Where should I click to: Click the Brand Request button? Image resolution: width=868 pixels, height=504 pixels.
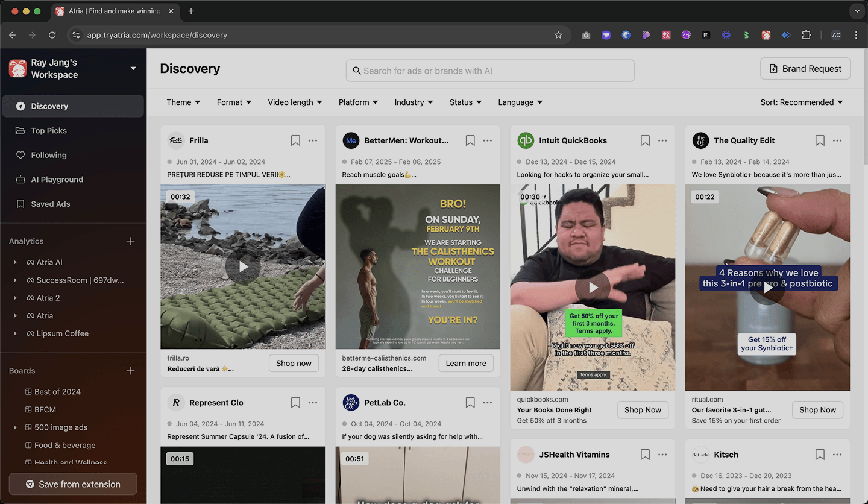805,69
